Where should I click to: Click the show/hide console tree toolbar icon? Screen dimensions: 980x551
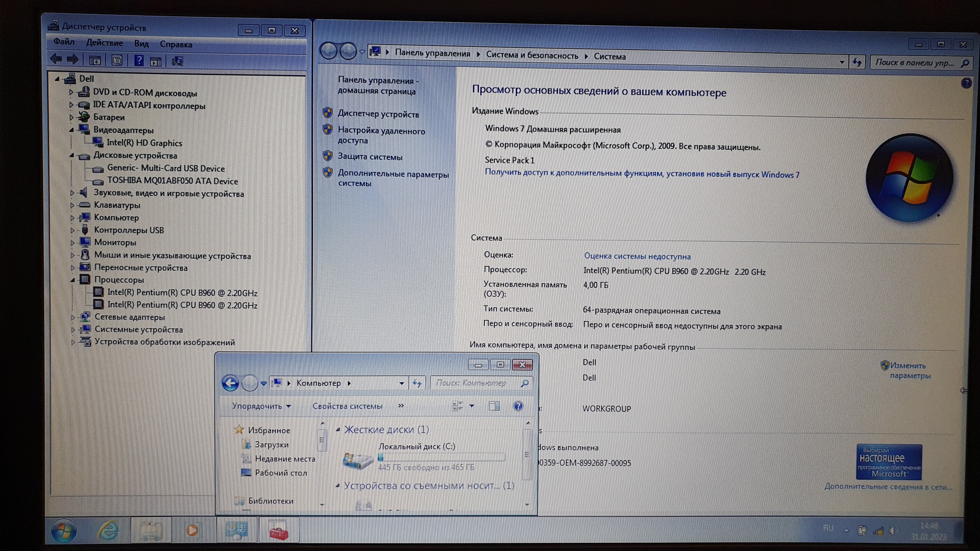95,61
